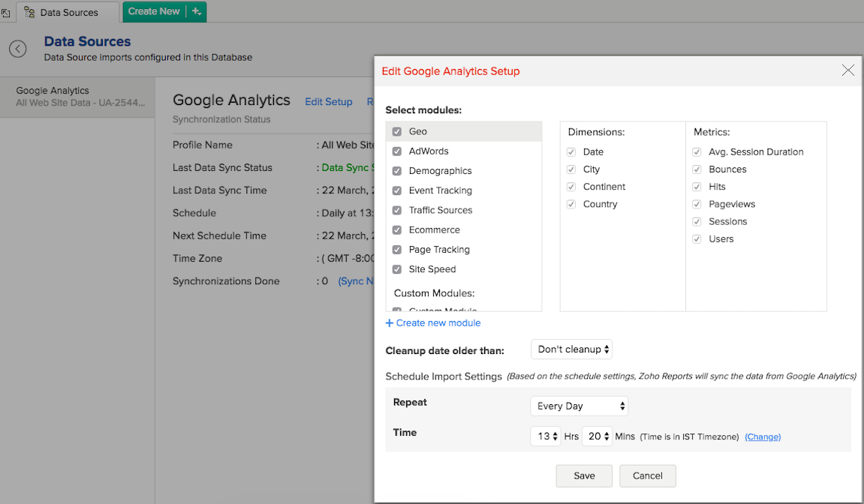Image resolution: width=864 pixels, height=504 pixels.
Task: Uncheck the Ecommerce module
Action: point(397,229)
